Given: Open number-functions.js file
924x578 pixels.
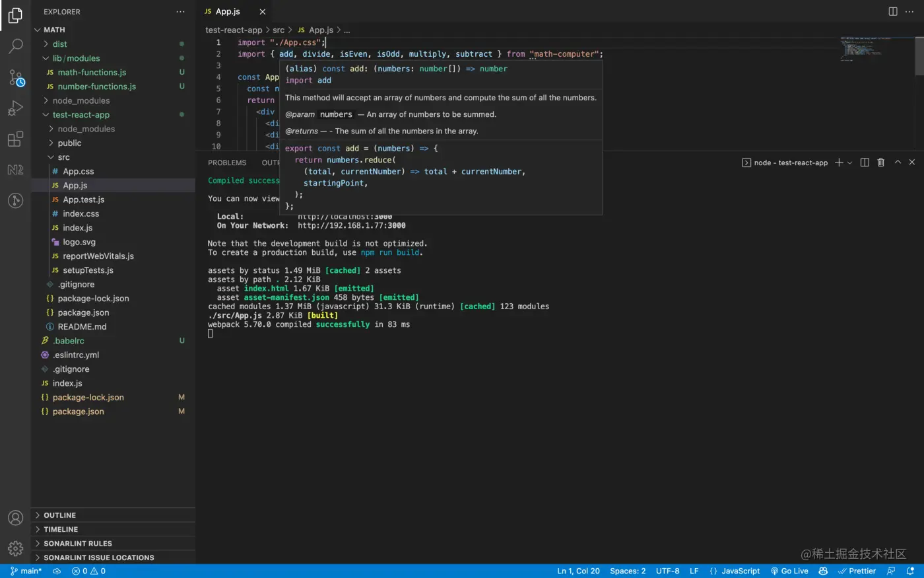Looking at the screenshot, I should coord(113,87).
